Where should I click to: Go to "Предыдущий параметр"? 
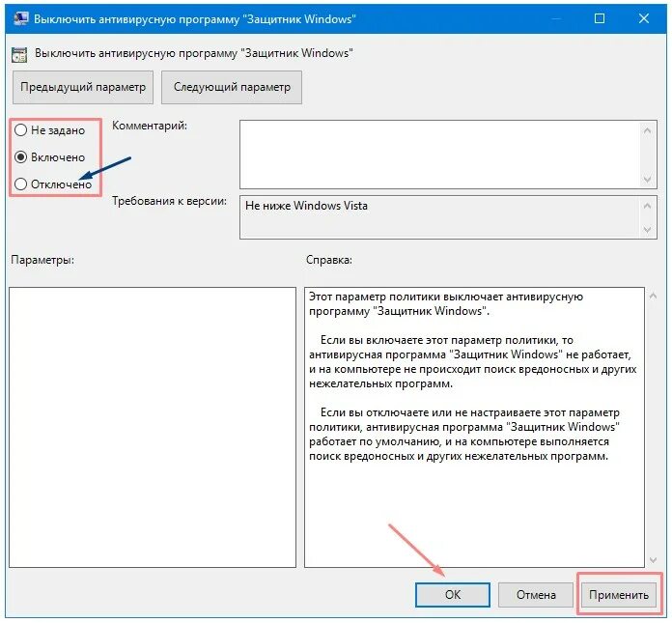83,88
